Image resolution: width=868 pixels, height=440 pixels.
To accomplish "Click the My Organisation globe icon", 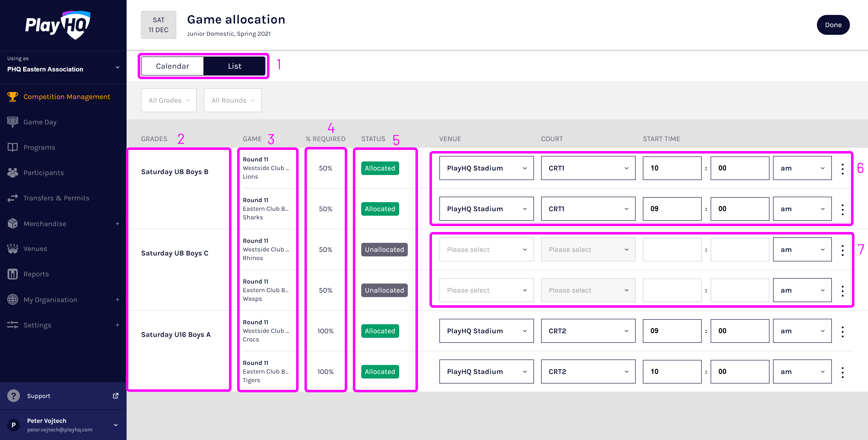I will (x=12, y=299).
